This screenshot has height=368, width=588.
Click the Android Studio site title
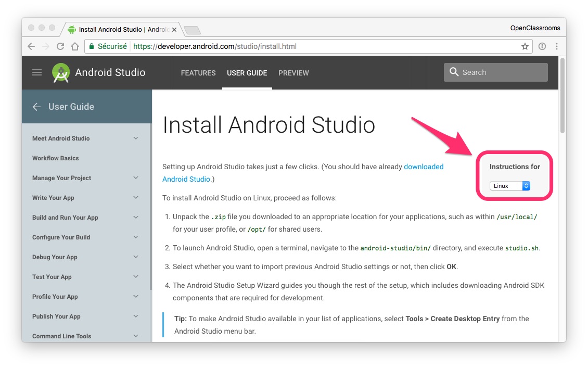110,72
